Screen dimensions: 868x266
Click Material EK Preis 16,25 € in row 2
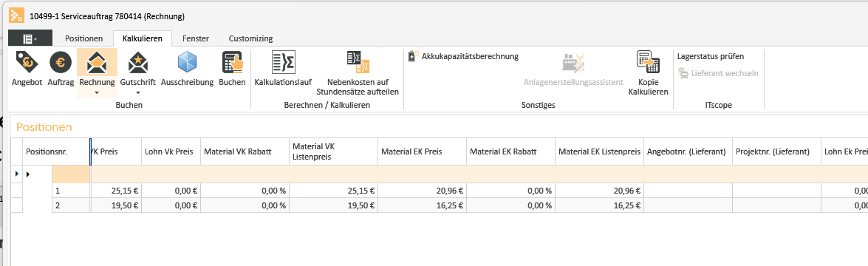pos(422,205)
